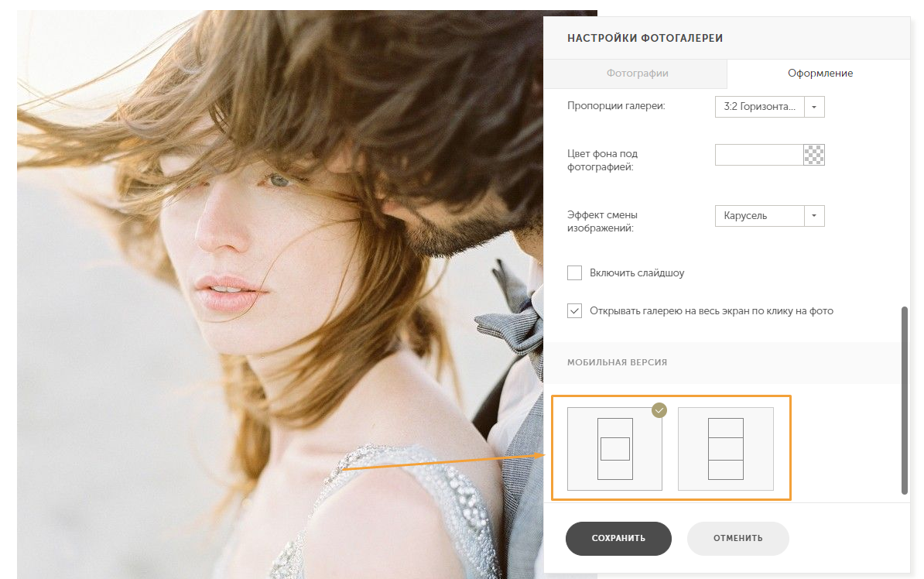924x579 pixels.
Task: Click the transparent checkerboard background icon
Action: [x=814, y=155]
